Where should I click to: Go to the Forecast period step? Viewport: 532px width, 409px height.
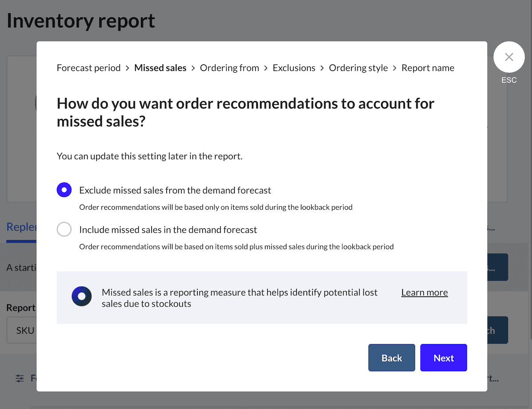point(89,68)
